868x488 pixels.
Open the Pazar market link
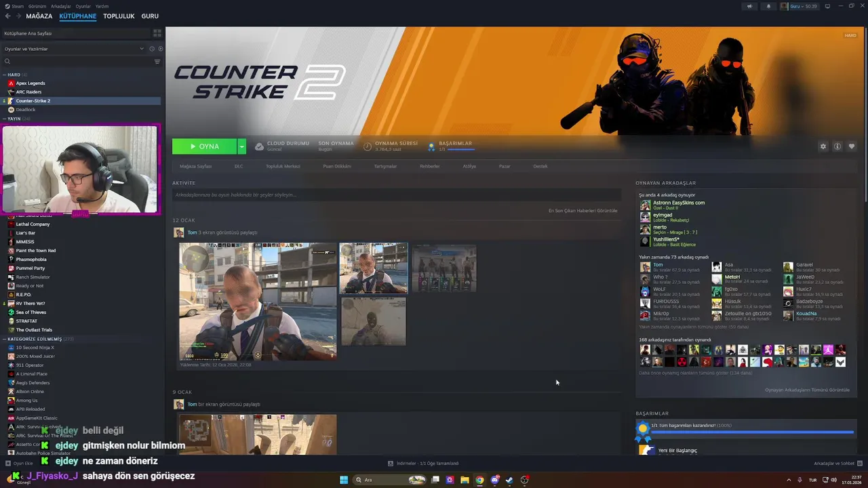pyautogui.click(x=505, y=166)
